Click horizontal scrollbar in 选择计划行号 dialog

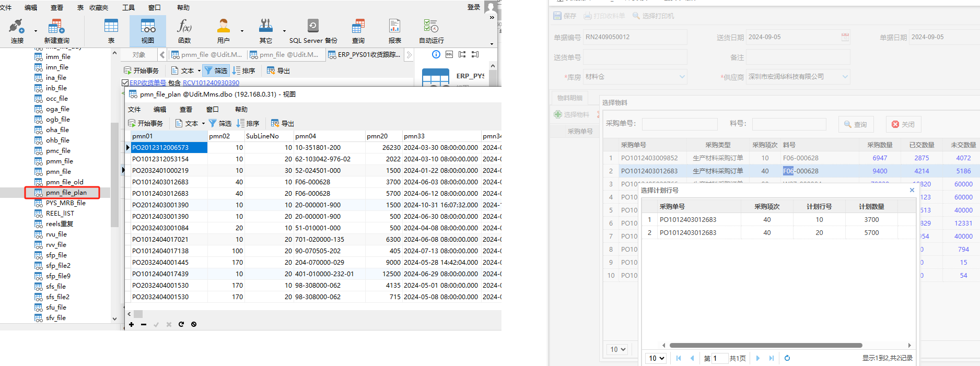click(765, 345)
